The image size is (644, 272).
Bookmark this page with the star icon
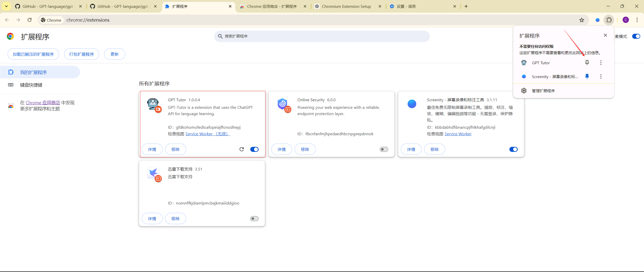point(582,20)
